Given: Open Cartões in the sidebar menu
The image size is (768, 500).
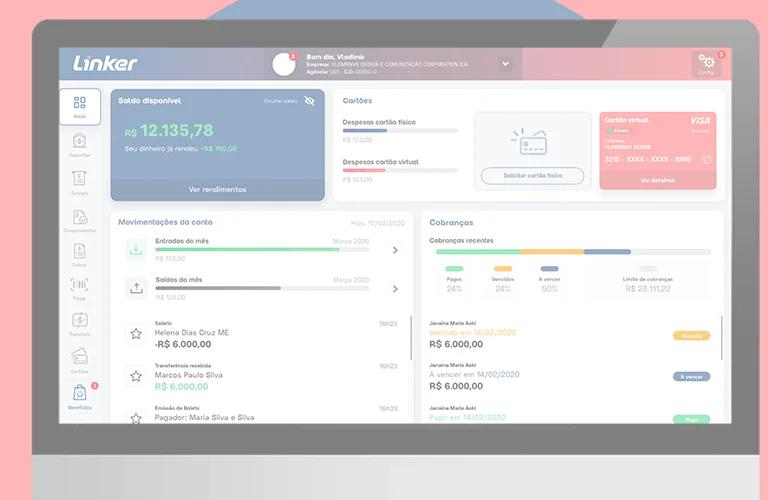Looking at the screenshot, I should [x=80, y=357].
